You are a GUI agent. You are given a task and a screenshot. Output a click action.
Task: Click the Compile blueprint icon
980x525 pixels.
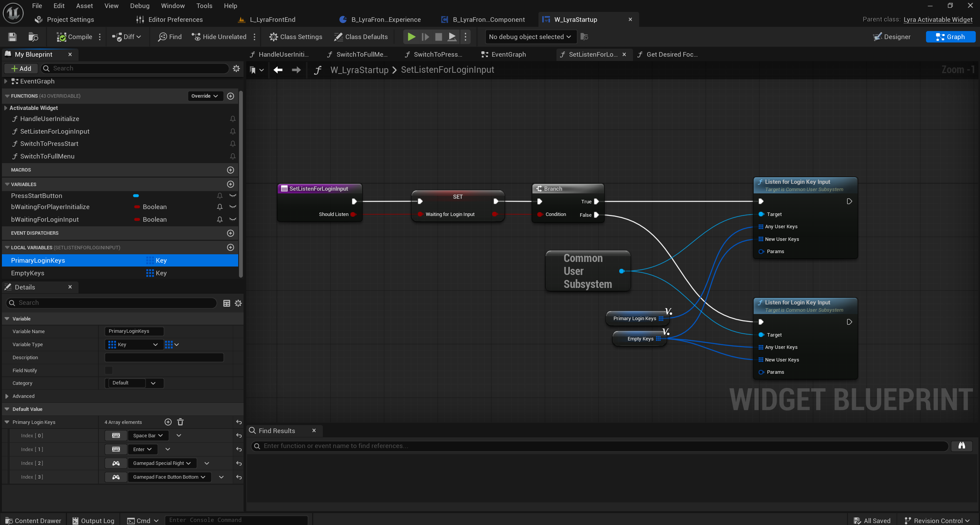pyautogui.click(x=61, y=37)
